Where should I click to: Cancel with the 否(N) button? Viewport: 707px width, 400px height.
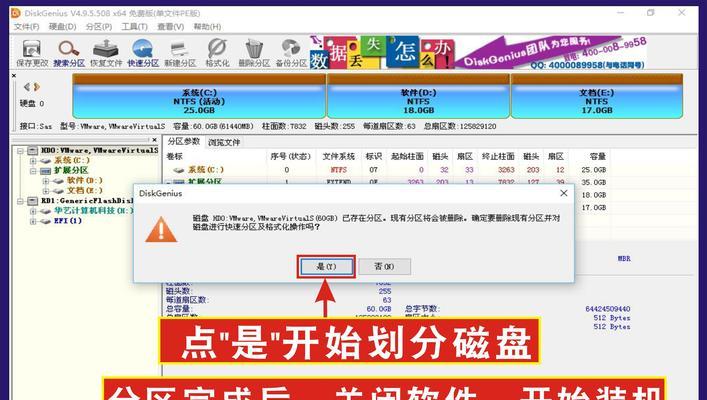click(385, 267)
